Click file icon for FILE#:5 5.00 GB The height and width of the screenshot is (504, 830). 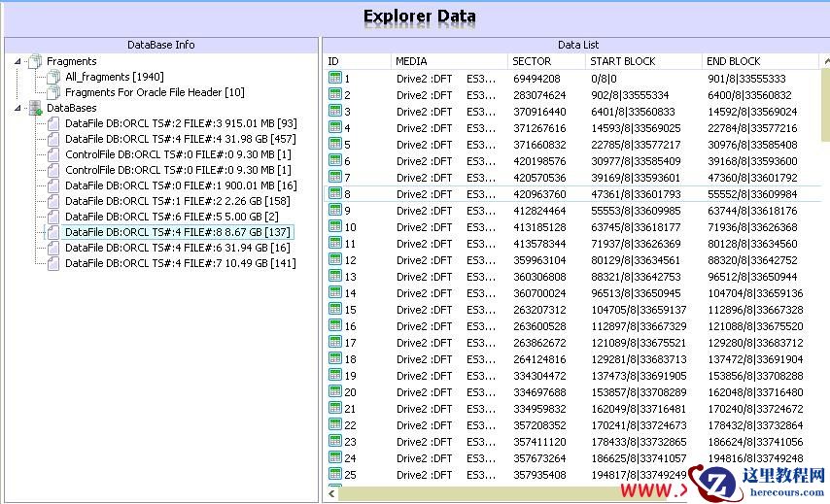pyautogui.click(x=52, y=217)
